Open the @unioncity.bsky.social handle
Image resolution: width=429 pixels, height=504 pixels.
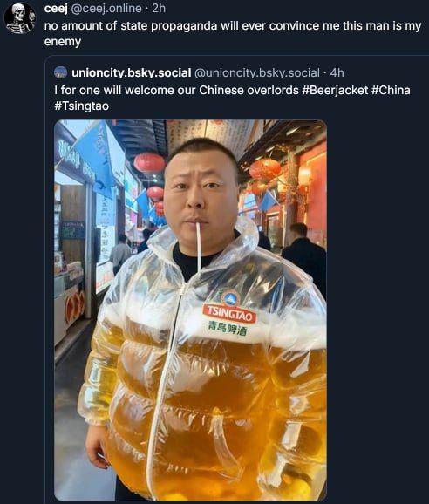click(x=257, y=73)
